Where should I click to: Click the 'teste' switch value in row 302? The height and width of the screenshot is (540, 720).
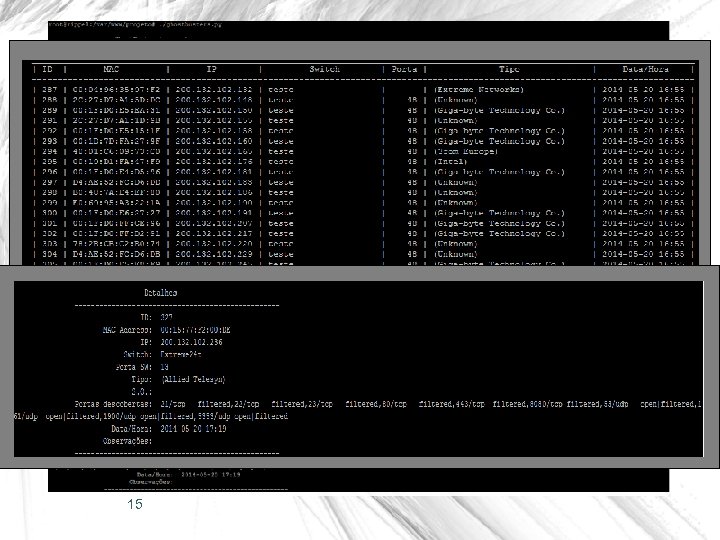(281, 233)
